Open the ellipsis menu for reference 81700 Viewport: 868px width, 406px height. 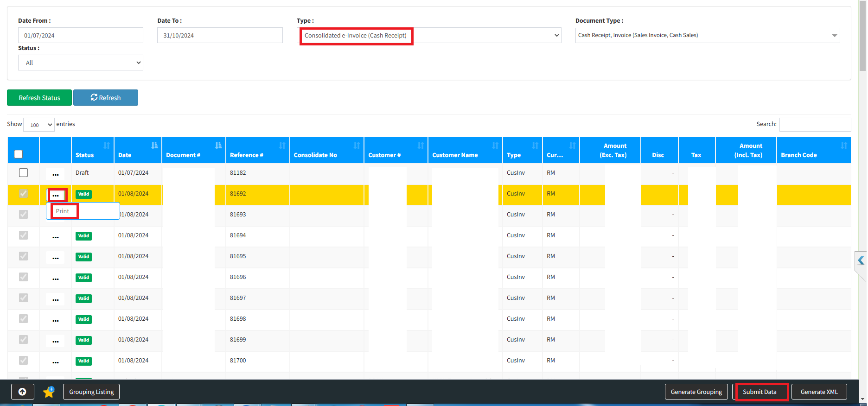tap(56, 362)
